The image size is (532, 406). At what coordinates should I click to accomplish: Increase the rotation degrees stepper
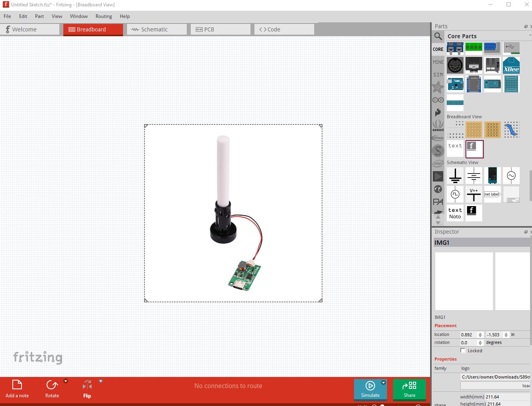point(480,341)
